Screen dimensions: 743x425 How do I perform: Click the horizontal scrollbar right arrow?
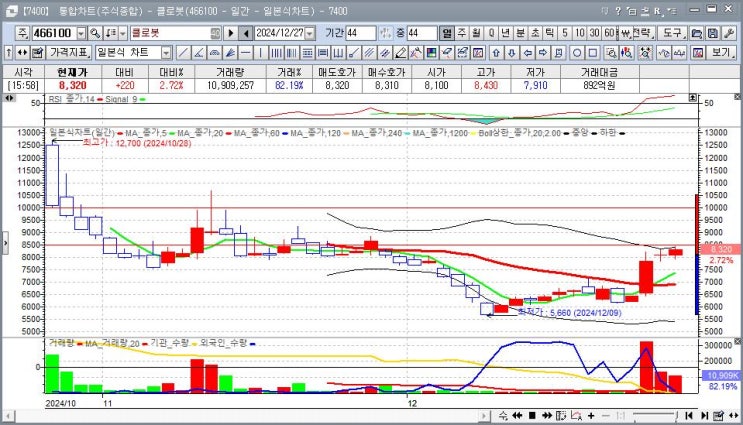click(x=483, y=416)
